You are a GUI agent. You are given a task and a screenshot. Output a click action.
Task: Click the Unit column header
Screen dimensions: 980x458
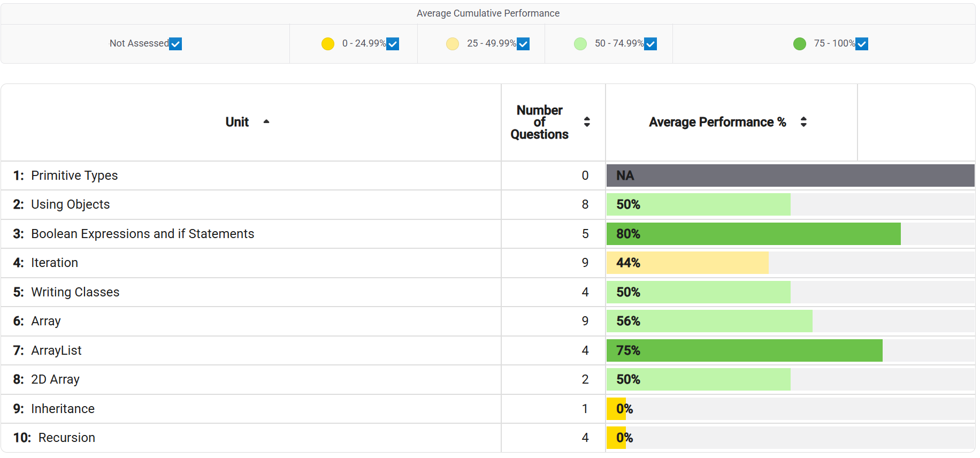click(x=237, y=122)
